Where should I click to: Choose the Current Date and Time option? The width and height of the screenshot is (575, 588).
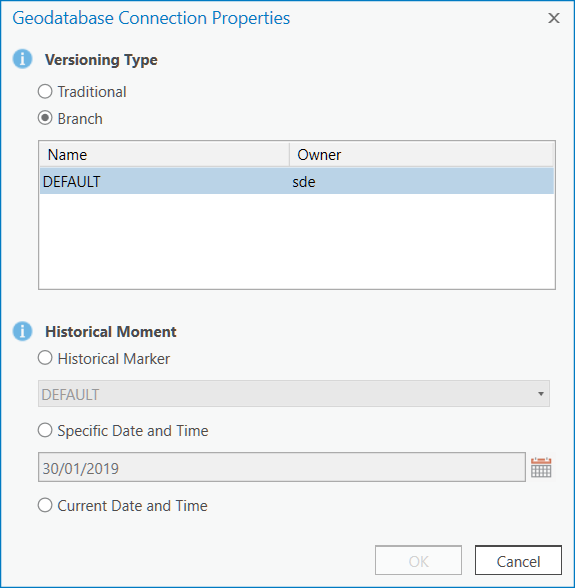tap(45, 505)
